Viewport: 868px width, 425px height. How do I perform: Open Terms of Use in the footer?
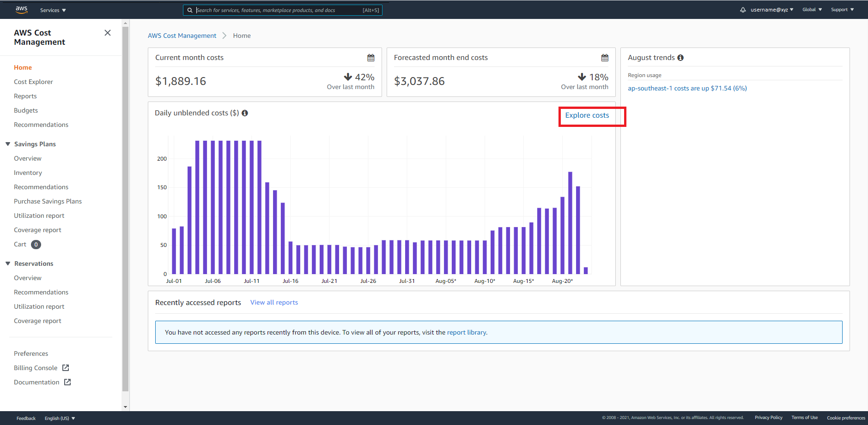805,418
